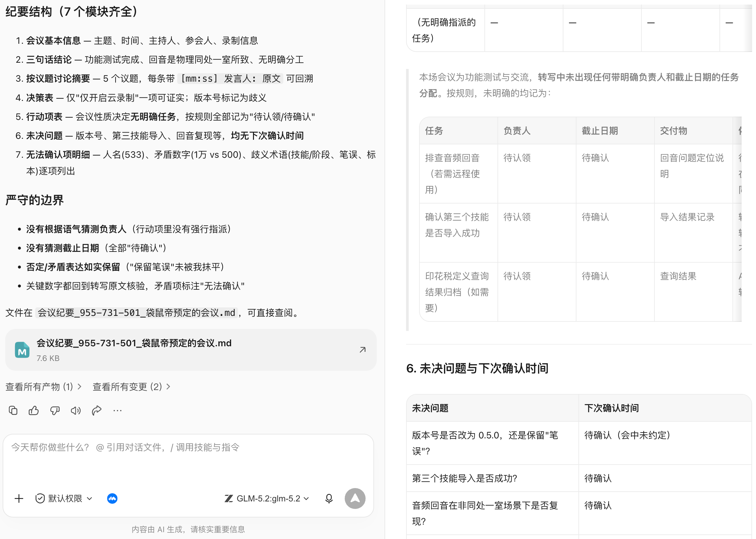Click the blue cloud assistant icon
756x539 pixels.
coord(112,498)
